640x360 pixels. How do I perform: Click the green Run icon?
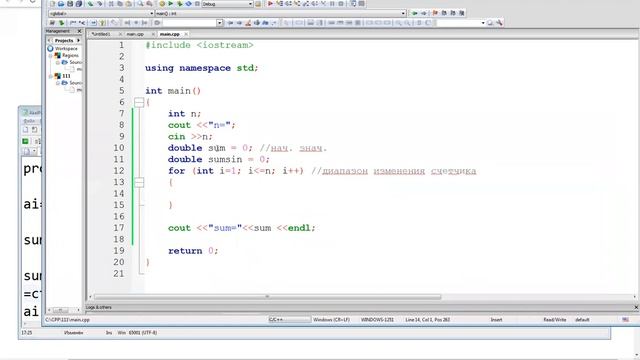coord(171,4)
